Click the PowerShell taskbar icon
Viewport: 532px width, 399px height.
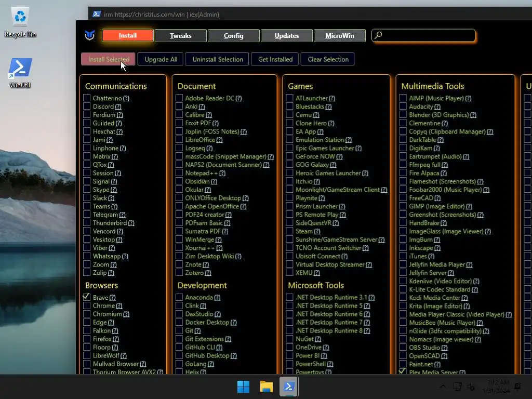pyautogui.click(x=289, y=387)
